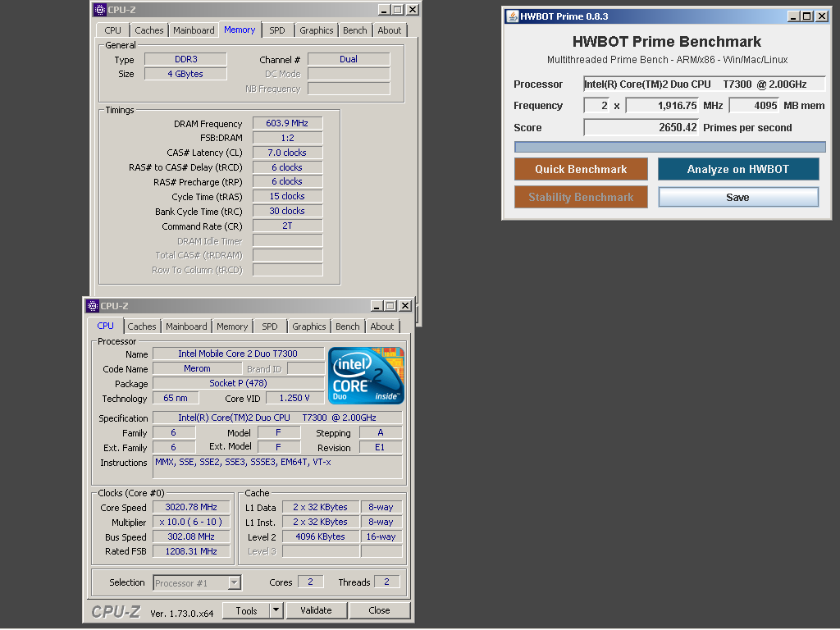Open Graphics tab in Memory window

(316, 30)
